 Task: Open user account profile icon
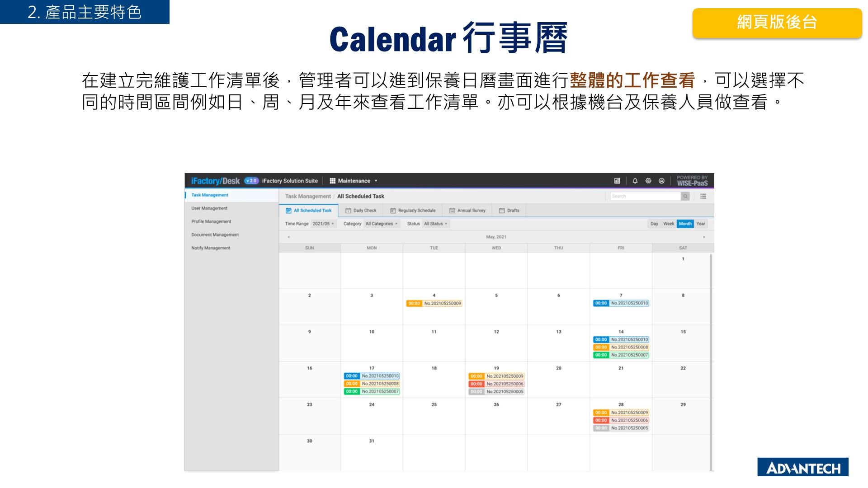pos(661,181)
